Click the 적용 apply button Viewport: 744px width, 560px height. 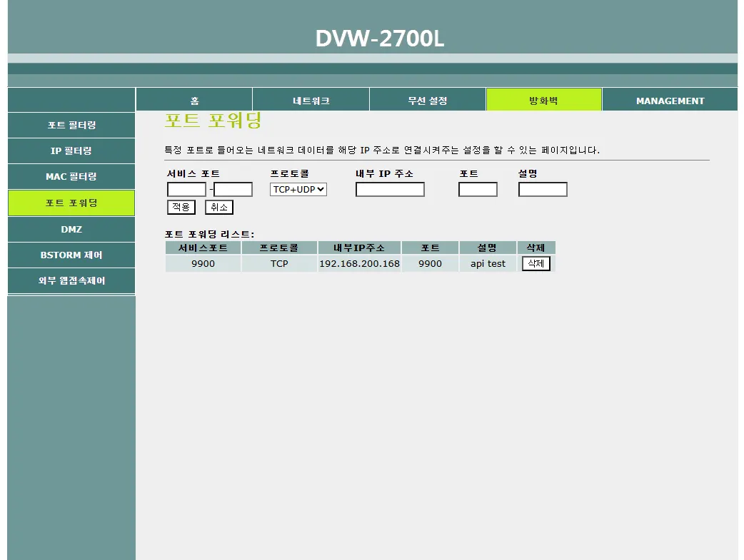coord(179,207)
